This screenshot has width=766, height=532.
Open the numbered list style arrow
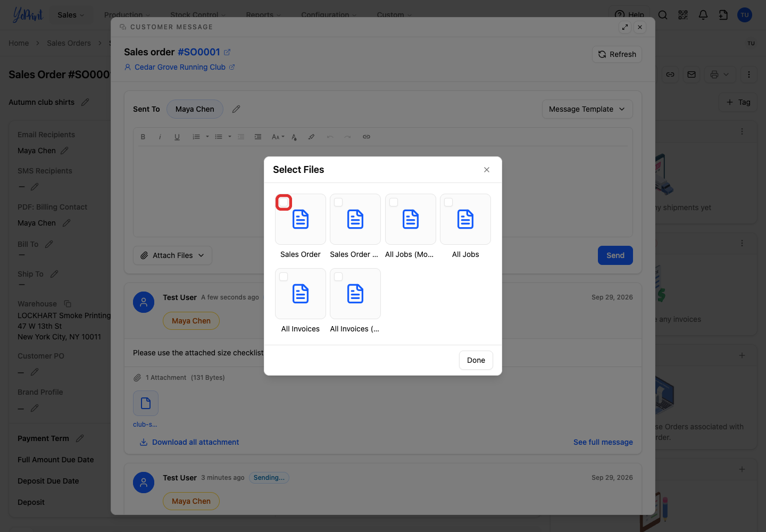(207, 137)
